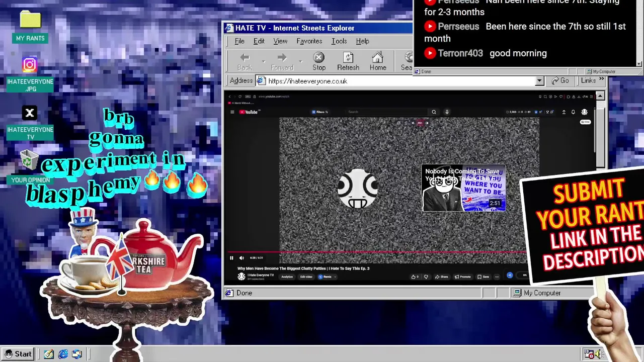
Task: Click the YouTube voice search microphone
Action: (447, 112)
